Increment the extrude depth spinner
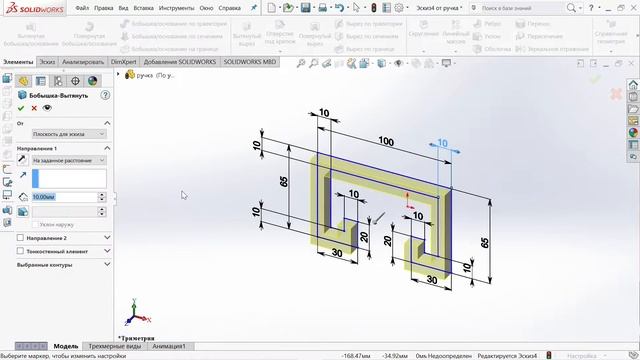640x360 pixels. click(102, 194)
